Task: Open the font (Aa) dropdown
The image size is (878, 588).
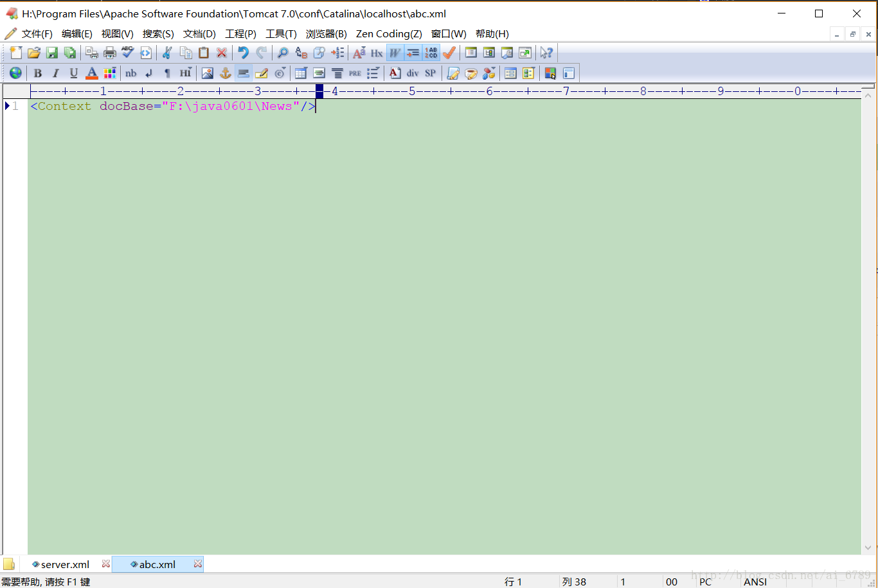Action: (359, 53)
